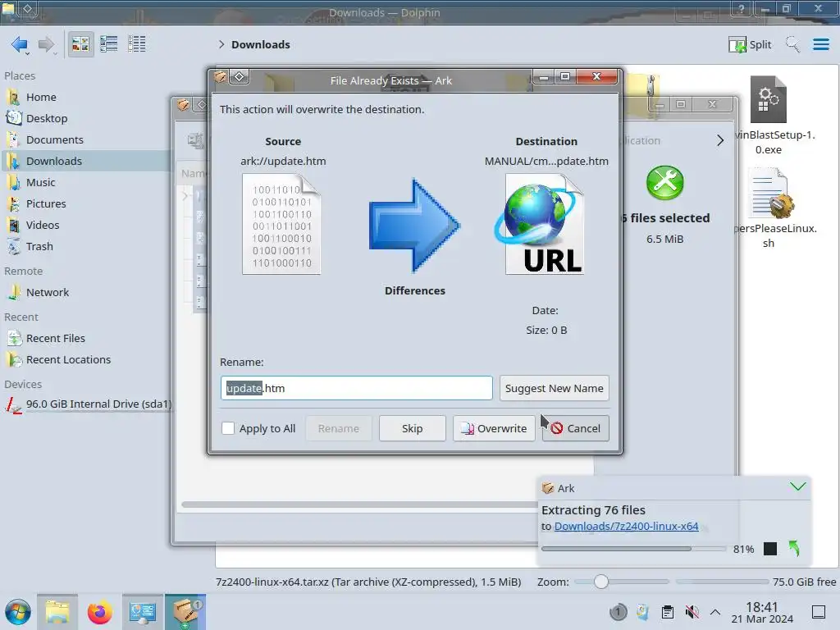Go back with the blue arrow
This screenshot has width=840, height=630.
(x=20, y=44)
